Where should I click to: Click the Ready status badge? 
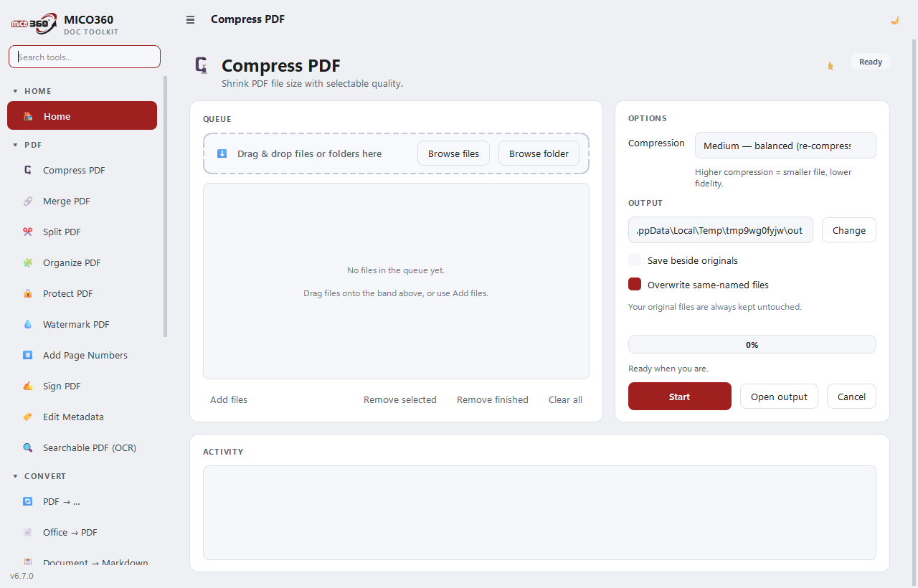[x=871, y=62]
